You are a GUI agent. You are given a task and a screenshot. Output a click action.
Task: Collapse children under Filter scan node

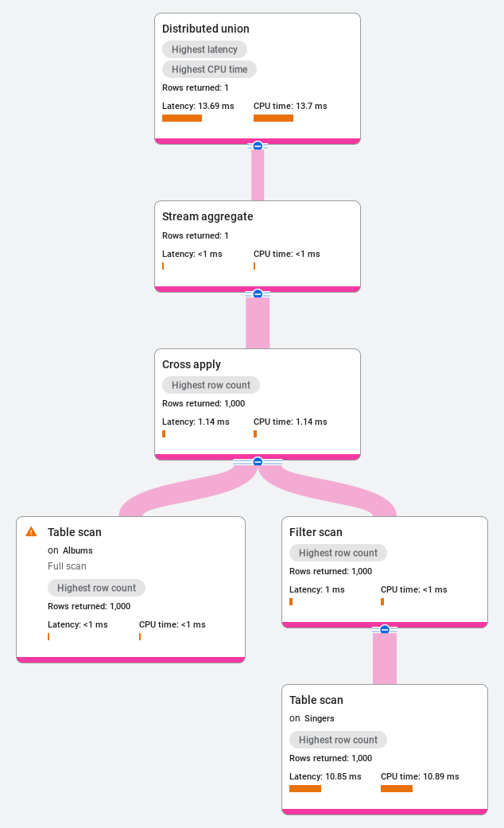[385, 629]
